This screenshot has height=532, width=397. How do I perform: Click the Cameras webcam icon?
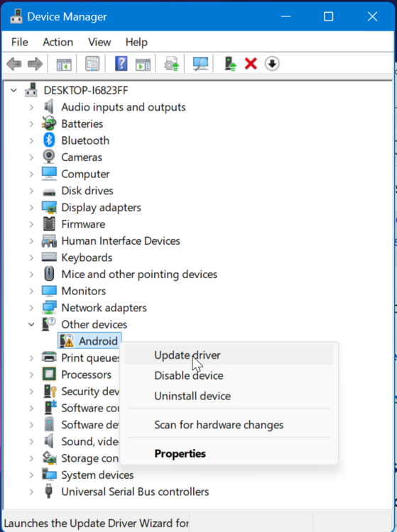click(x=49, y=157)
